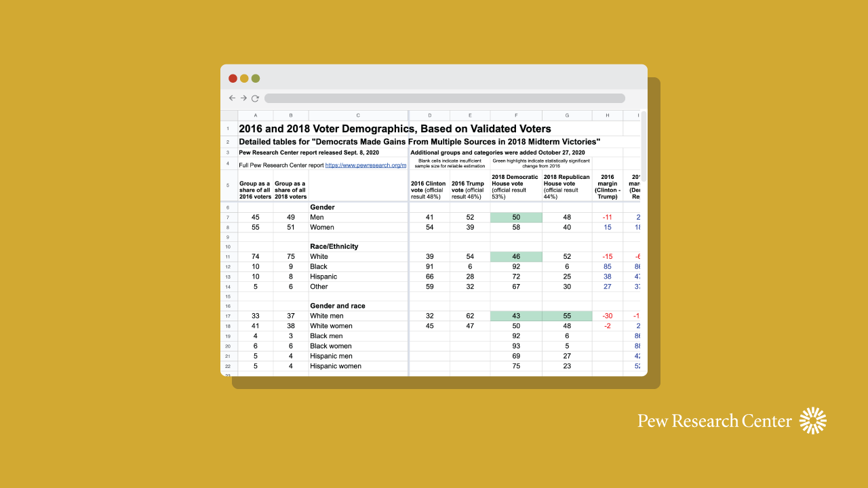Select column C header
The image size is (868, 488).
(358, 116)
